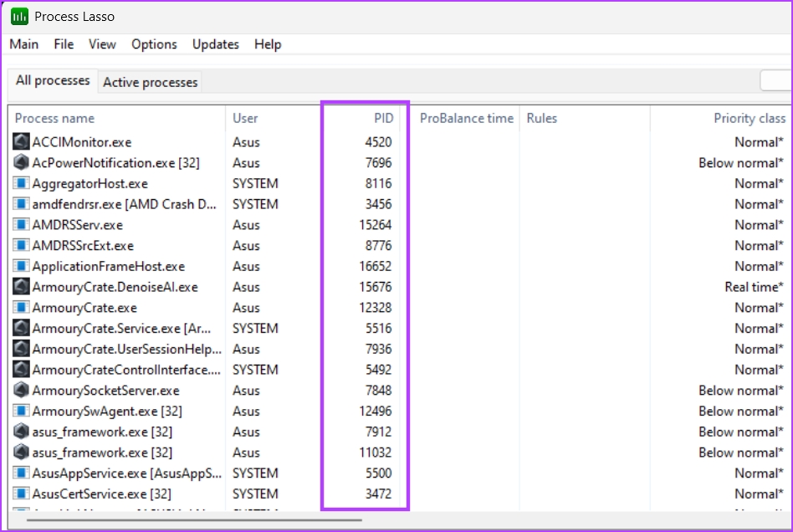This screenshot has height=532, width=793.
Task: Select the All processes tab
Action: (x=53, y=81)
